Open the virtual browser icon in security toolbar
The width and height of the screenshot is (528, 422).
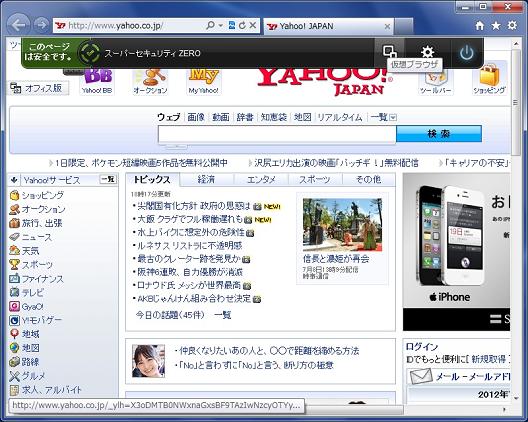pyautogui.click(x=390, y=52)
